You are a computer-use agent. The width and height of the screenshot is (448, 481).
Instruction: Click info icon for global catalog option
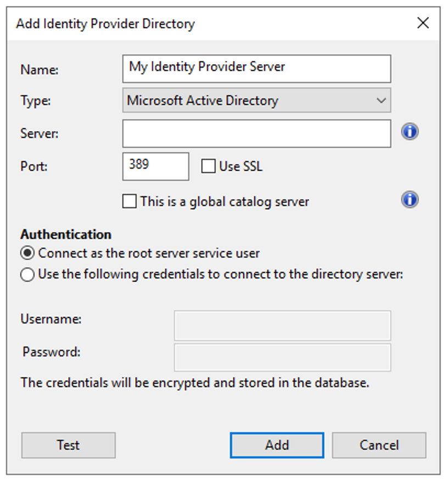[410, 200]
